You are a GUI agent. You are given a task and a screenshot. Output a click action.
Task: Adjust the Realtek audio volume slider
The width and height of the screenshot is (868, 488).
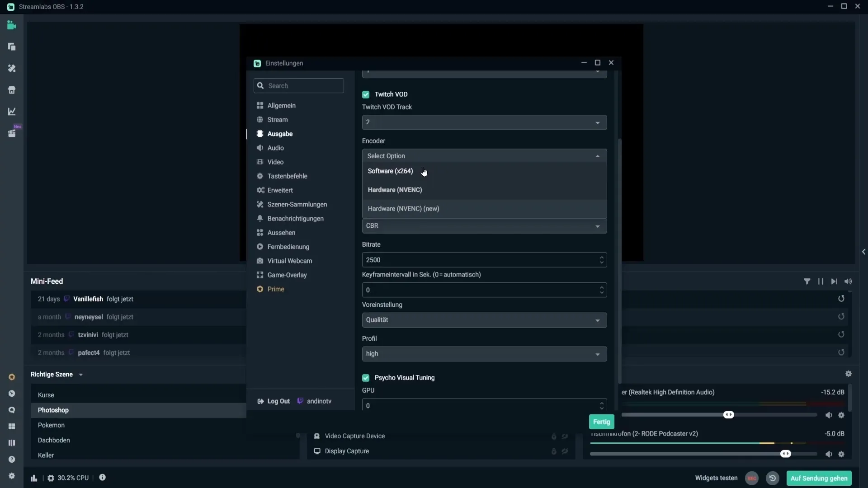tap(729, 415)
